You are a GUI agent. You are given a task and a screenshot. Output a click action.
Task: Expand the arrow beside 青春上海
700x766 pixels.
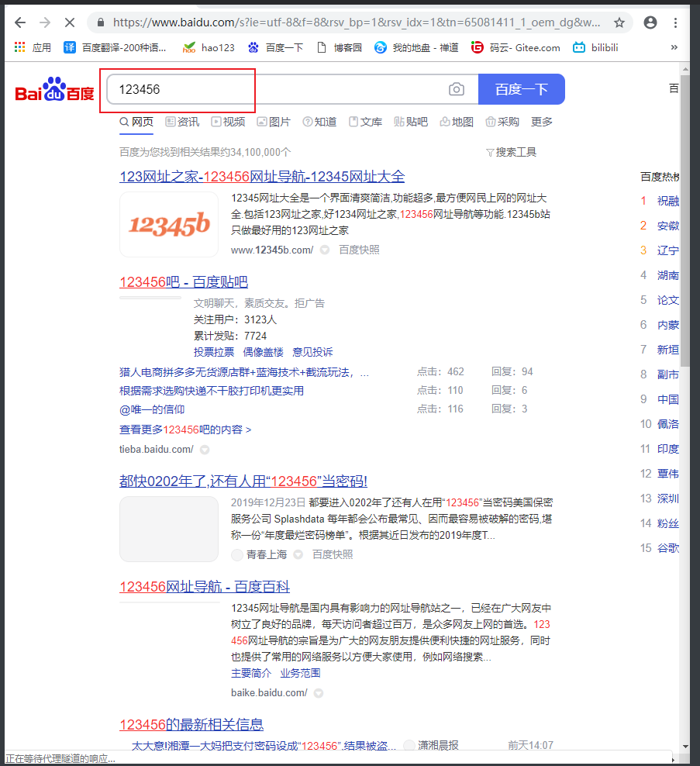298,555
